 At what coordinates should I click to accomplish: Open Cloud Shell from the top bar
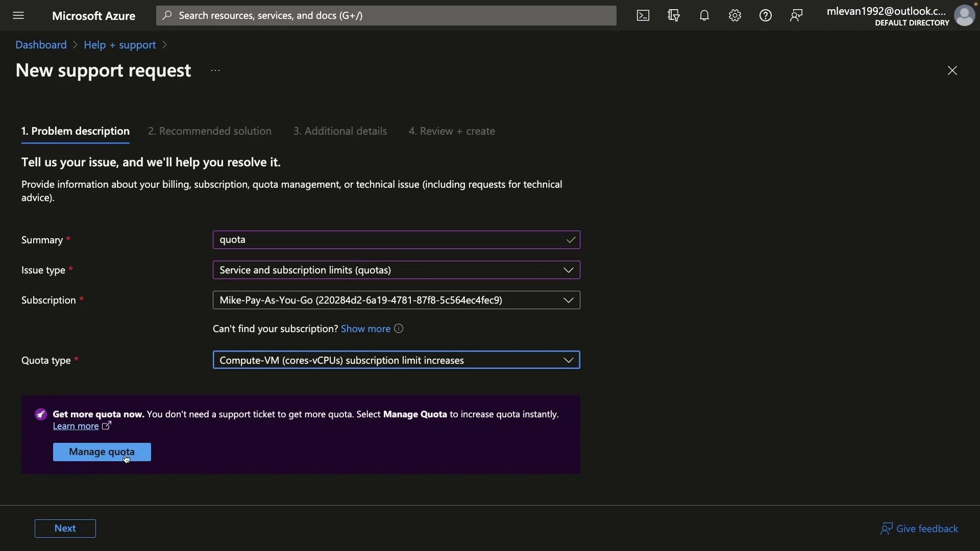643,15
